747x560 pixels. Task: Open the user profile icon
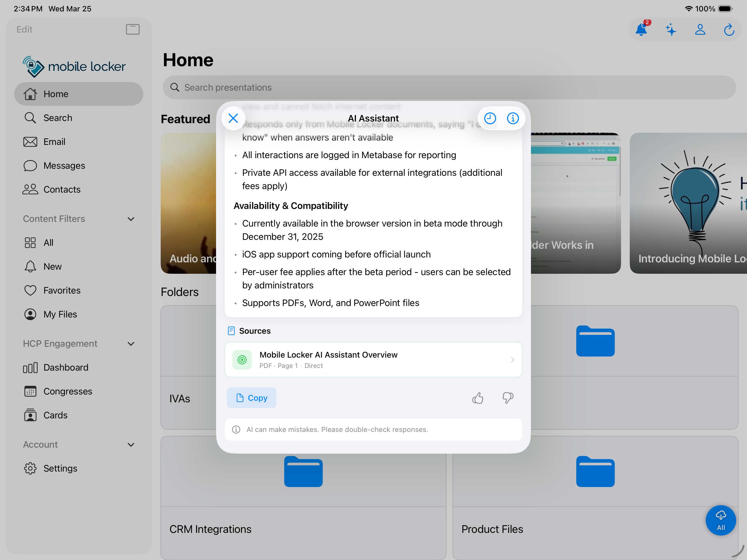700,30
